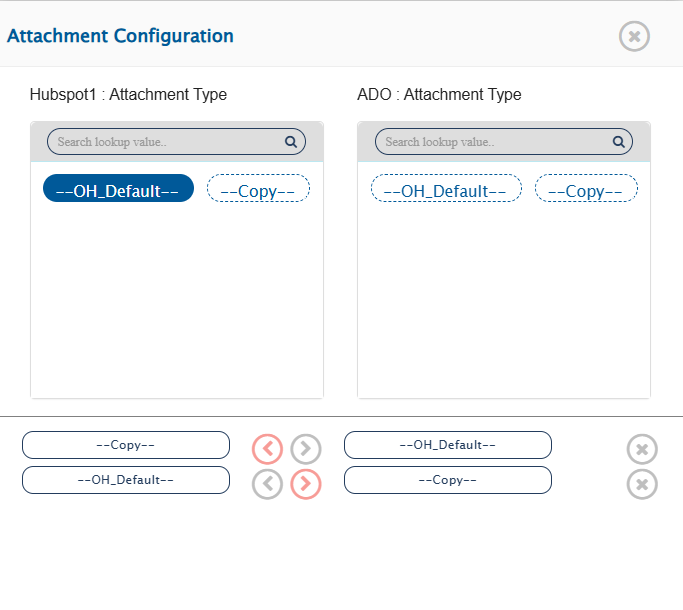This screenshot has height=610, width=683.
Task: Click right arrow in first mapping row
Action: coord(306,449)
